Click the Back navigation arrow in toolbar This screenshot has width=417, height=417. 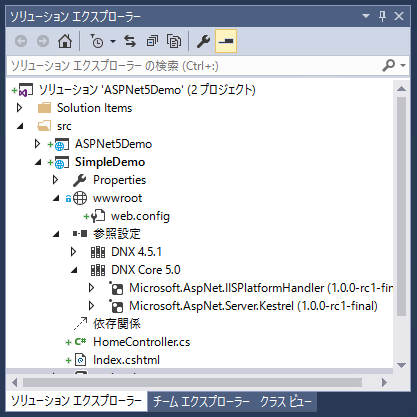coord(21,41)
